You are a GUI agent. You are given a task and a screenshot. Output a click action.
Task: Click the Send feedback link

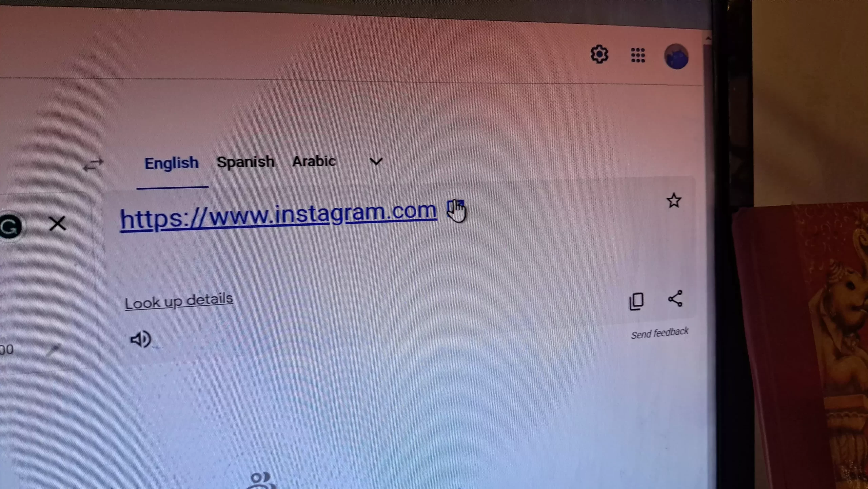pos(659,332)
